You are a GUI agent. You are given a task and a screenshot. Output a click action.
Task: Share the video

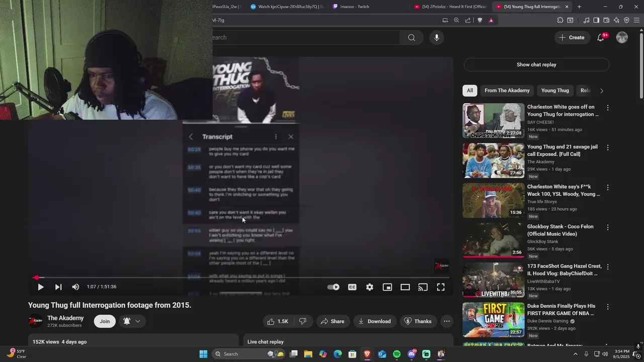click(333, 321)
